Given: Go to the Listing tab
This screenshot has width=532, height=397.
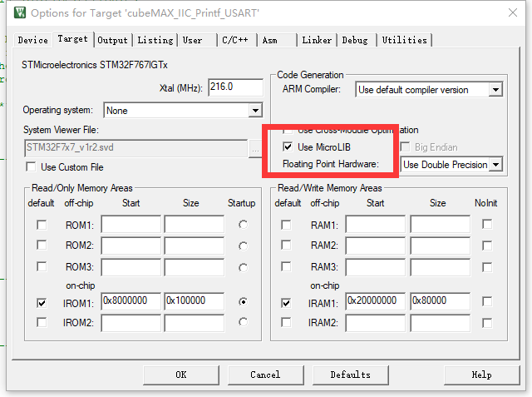Looking at the screenshot, I should pos(155,40).
